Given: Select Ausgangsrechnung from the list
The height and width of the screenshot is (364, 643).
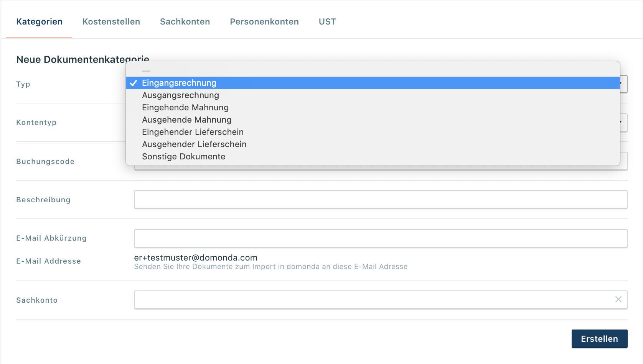Looking at the screenshot, I should pyautogui.click(x=180, y=95).
